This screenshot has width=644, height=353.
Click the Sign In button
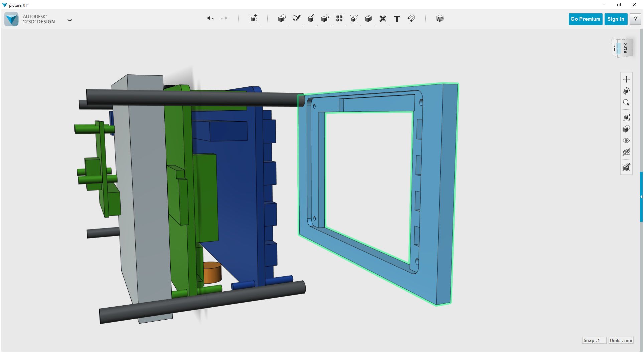coord(616,19)
